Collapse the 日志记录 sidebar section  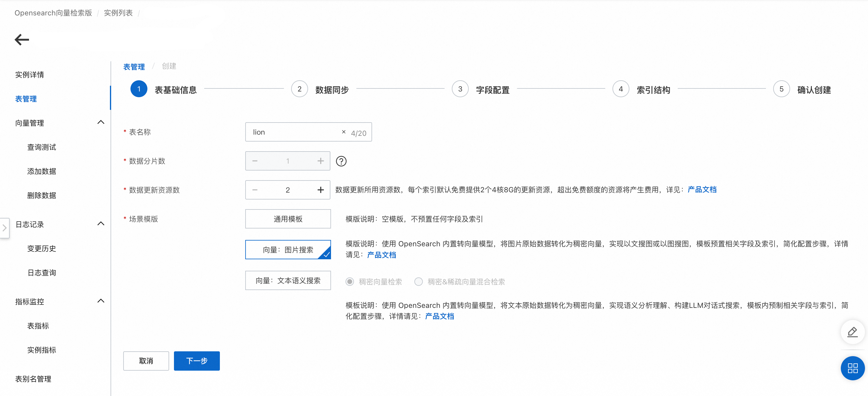click(x=101, y=224)
